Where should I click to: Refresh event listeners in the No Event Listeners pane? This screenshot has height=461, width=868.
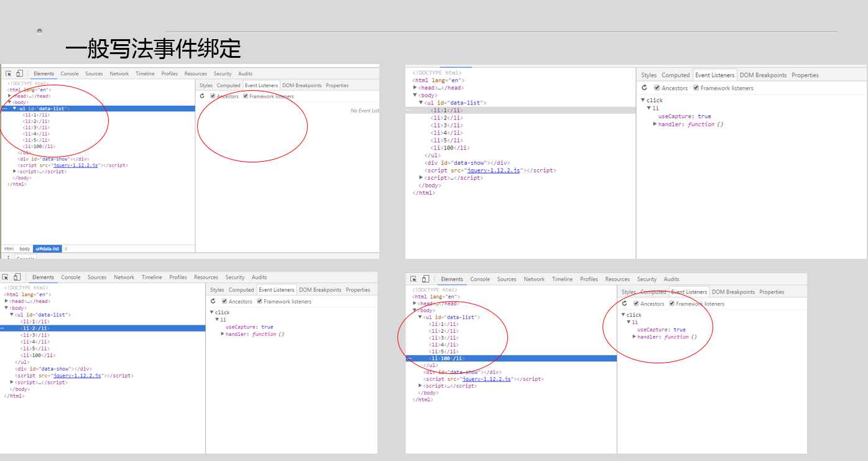click(203, 96)
